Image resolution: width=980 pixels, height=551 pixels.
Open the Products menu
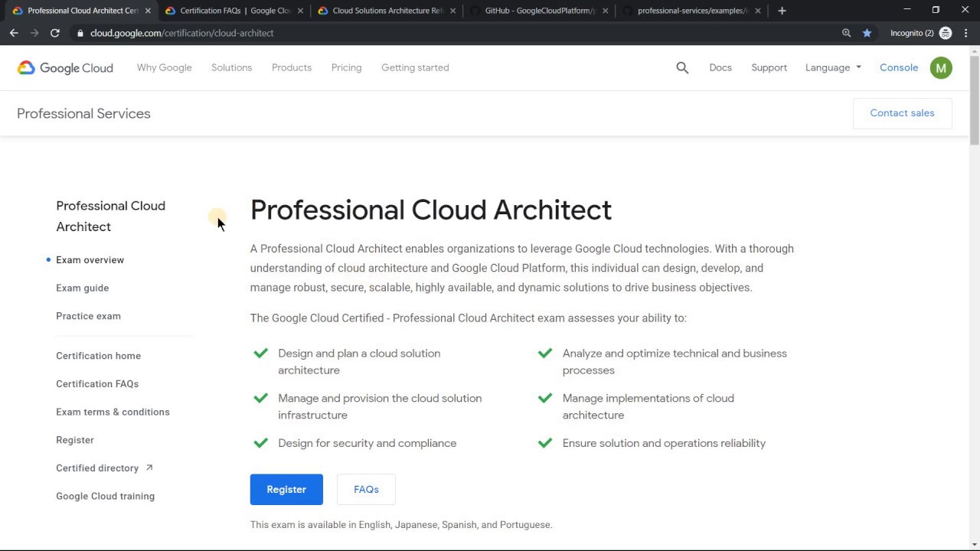tap(292, 67)
